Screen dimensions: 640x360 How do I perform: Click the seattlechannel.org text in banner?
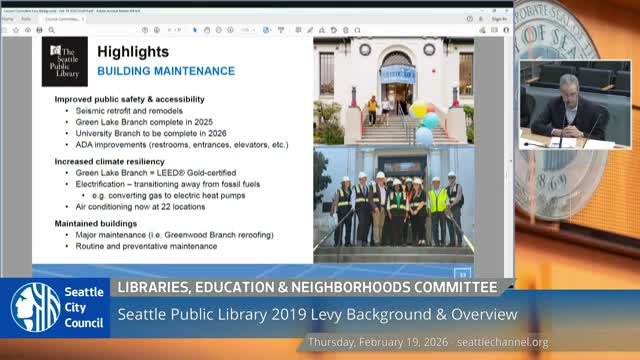(x=502, y=342)
